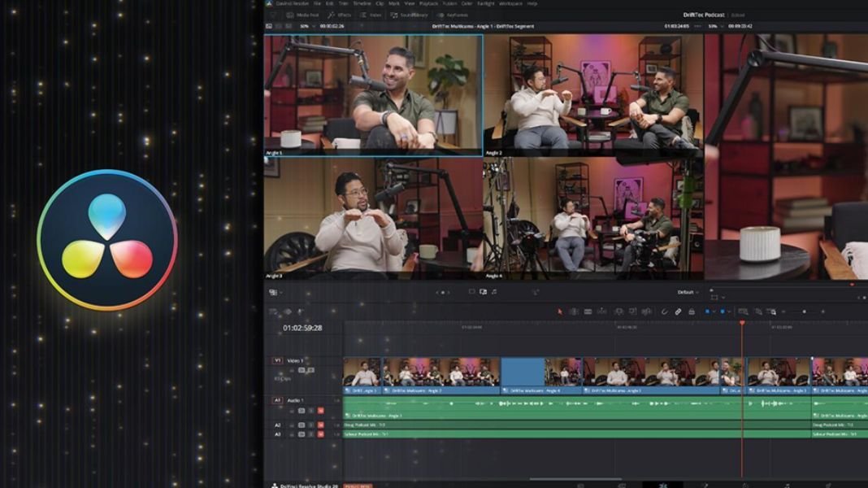Mute the A3 track
Viewport: 868px width, 488px height.
pyautogui.click(x=320, y=434)
